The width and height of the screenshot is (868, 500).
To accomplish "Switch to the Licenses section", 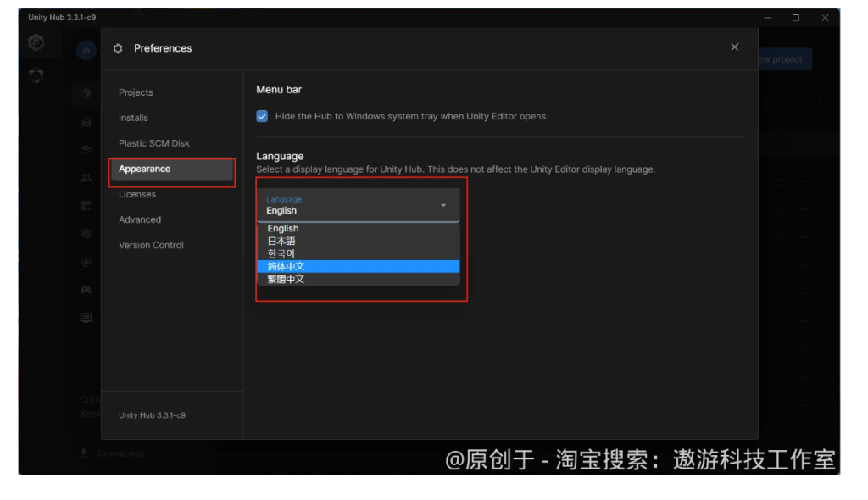I will (136, 194).
